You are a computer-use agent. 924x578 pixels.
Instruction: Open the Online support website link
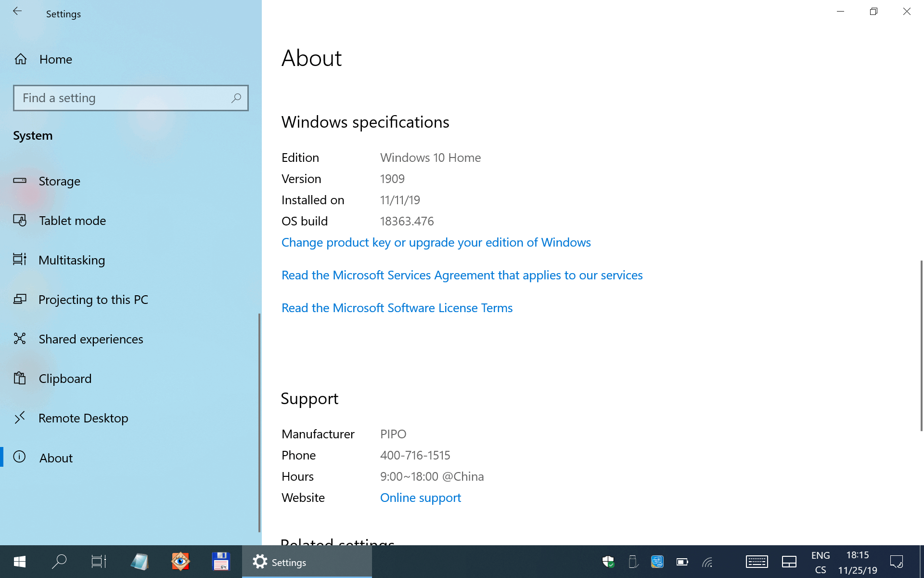click(x=420, y=498)
